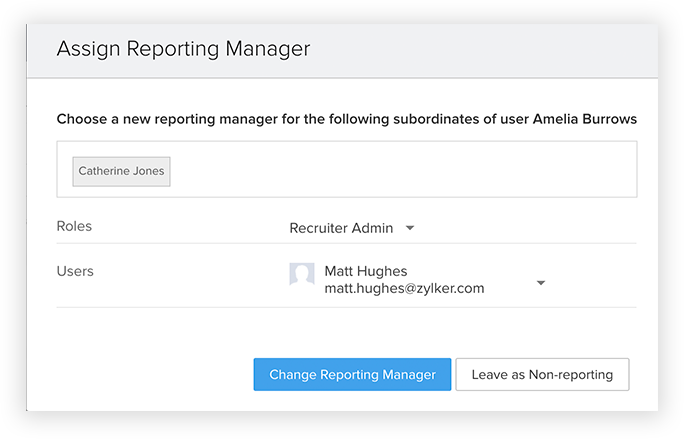684x439 pixels.
Task: Open the Users dropdown arrow
Action: click(541, 283)
